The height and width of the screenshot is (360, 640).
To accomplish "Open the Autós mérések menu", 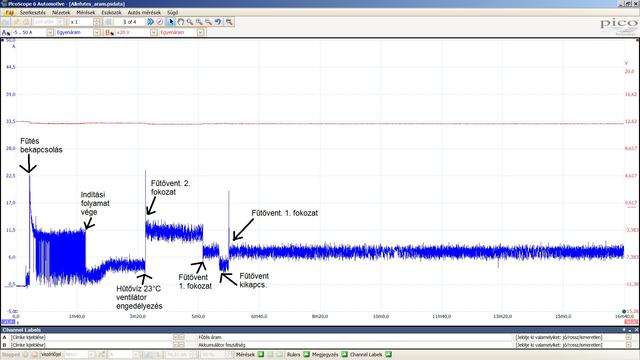I will pyautogui.click(x=144, y=13).
